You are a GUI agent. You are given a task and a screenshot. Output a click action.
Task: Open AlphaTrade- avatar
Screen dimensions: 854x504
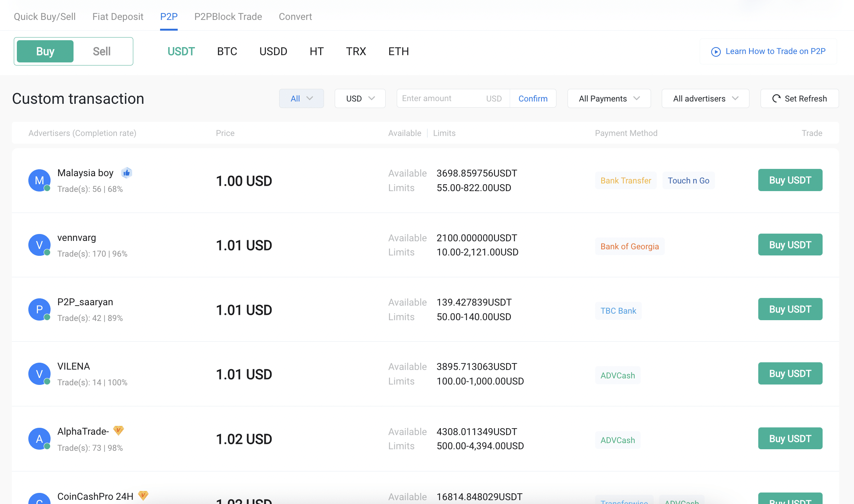click(39, 439)
